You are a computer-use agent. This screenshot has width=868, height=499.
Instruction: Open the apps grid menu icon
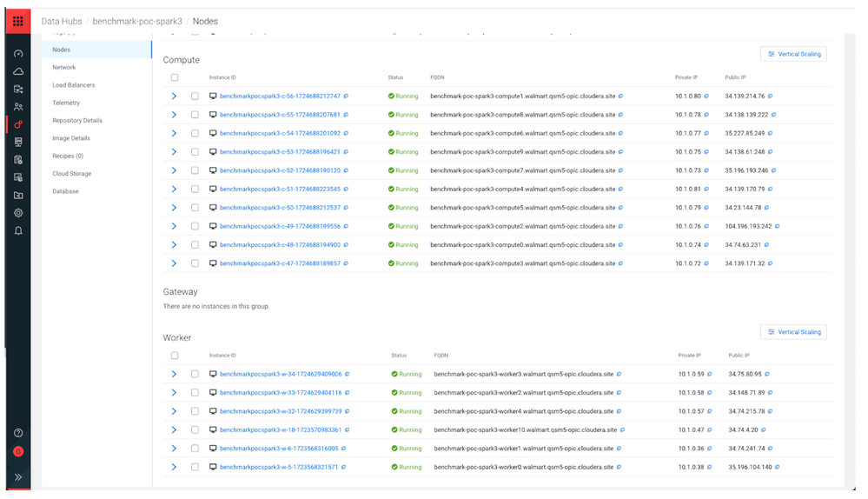(17, 21)
